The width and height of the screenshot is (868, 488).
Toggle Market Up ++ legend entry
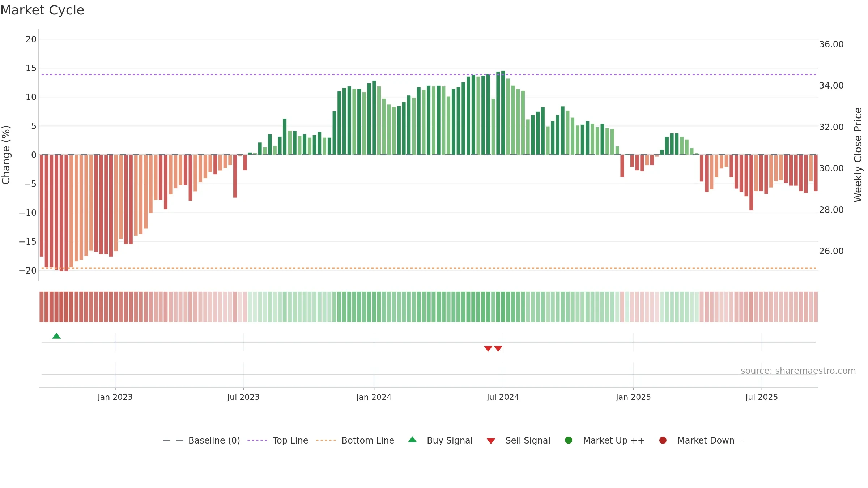[x=605, y=441]
